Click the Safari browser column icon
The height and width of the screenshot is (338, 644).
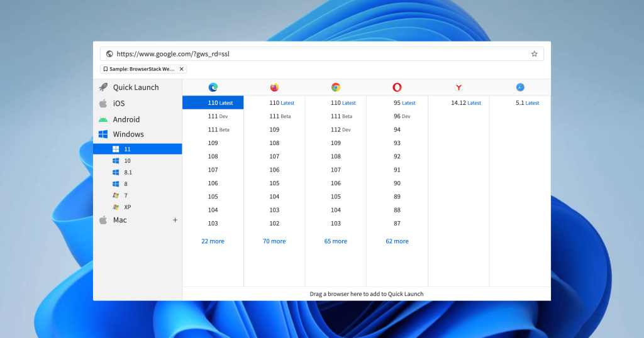[520, 87]
